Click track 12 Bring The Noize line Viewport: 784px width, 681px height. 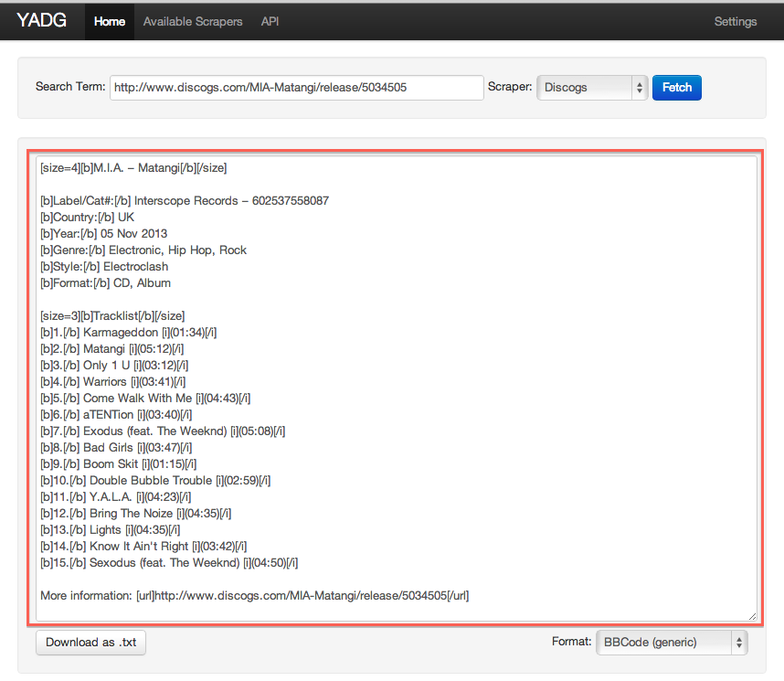[x=136, y=515]
